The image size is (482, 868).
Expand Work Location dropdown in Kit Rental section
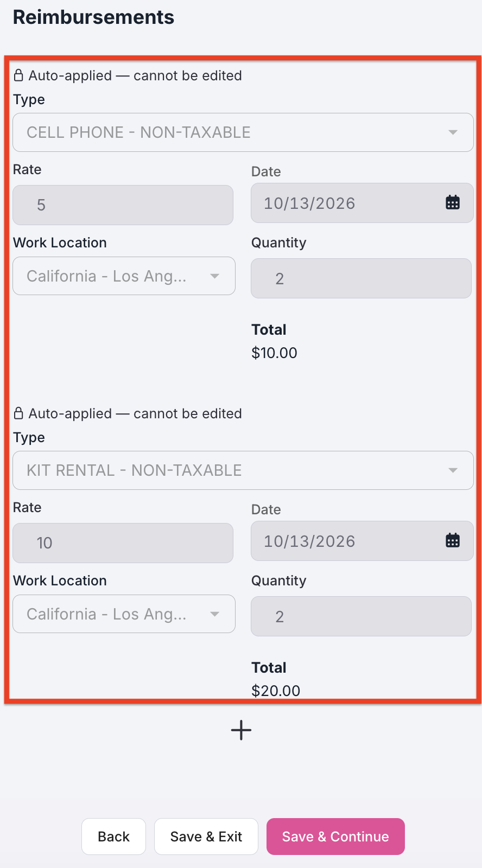(124, 614)
